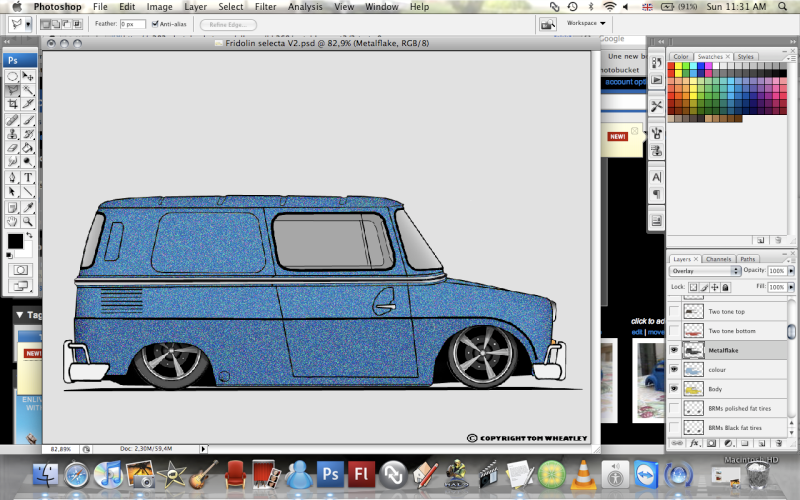Open the Layer menu

click(x=195, y=7)
